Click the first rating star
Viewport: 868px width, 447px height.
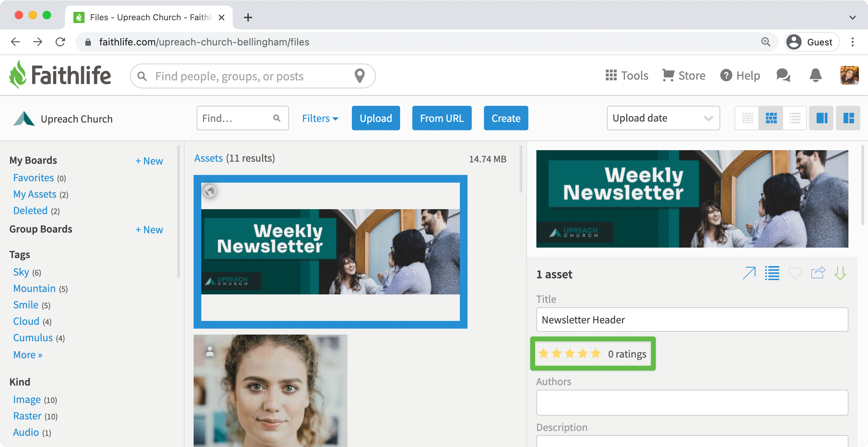543,353
